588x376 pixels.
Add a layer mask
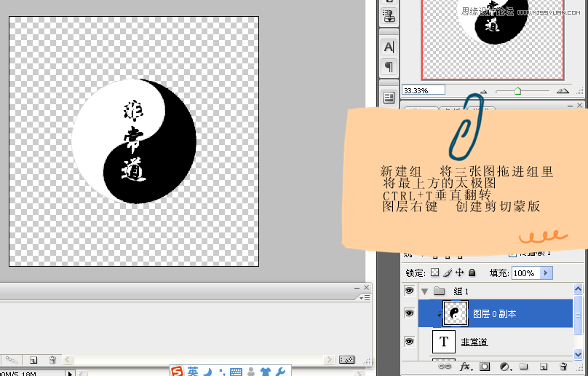485,367
